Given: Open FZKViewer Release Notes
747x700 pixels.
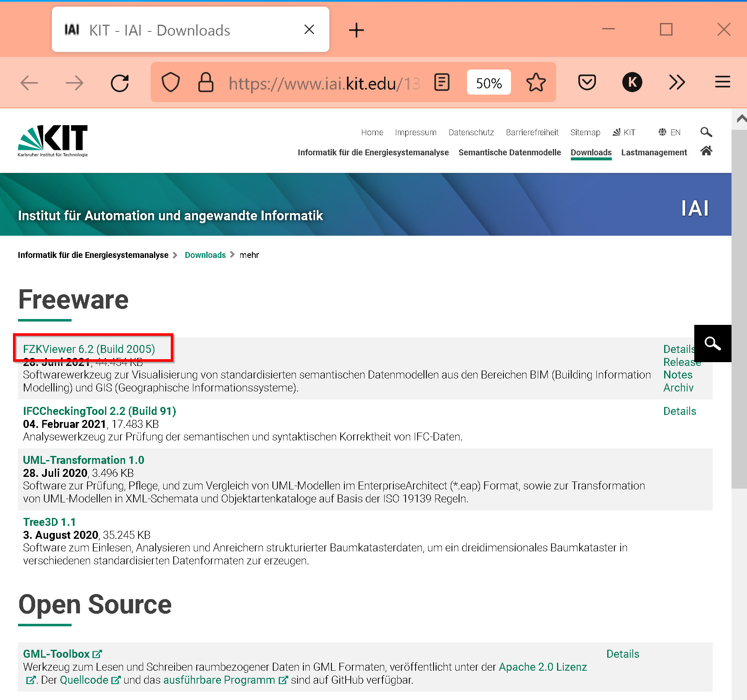Looking at the screenshot, I should click(x=682, y=368).
